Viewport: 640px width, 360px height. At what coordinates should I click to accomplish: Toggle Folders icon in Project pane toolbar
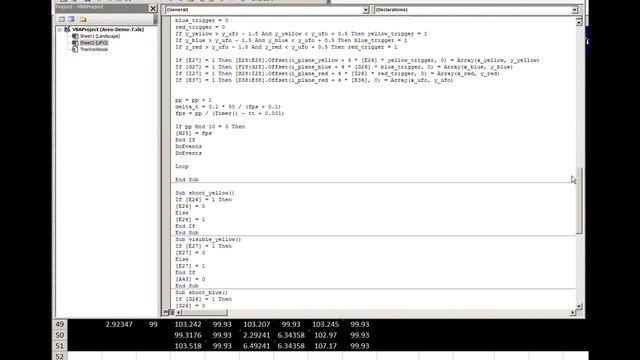(x=83, y=19)
